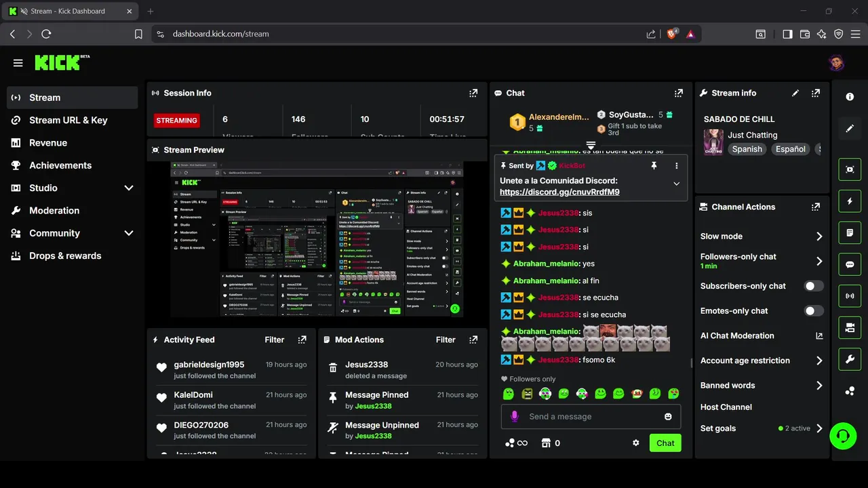
Task: Pop out the Activity Feed panel
Action: 302,340
